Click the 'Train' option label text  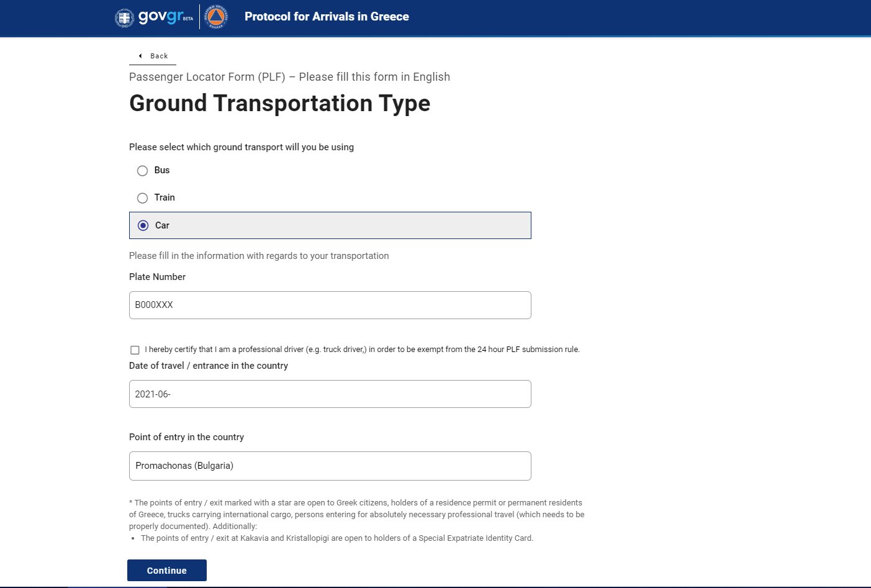pyautogui.click(x=165, y=197)
